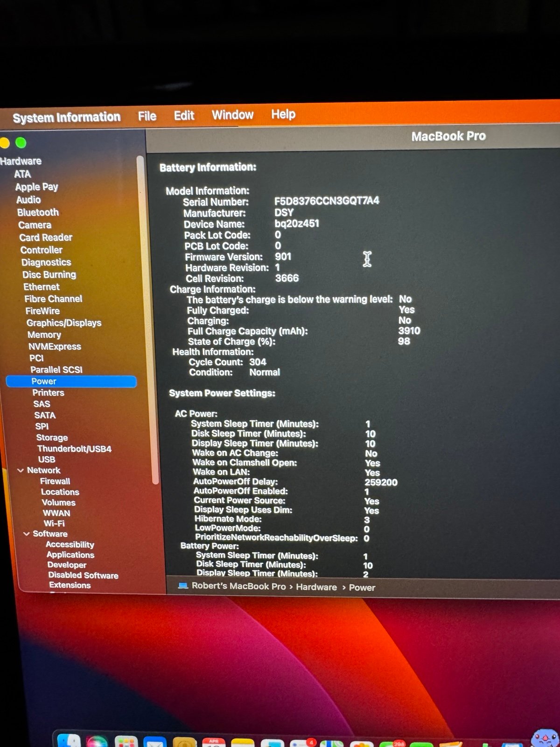This screenshot has height=747, width=560.
Task: Select Fibre Channel in the sidebar
Action: coord(53,299)
